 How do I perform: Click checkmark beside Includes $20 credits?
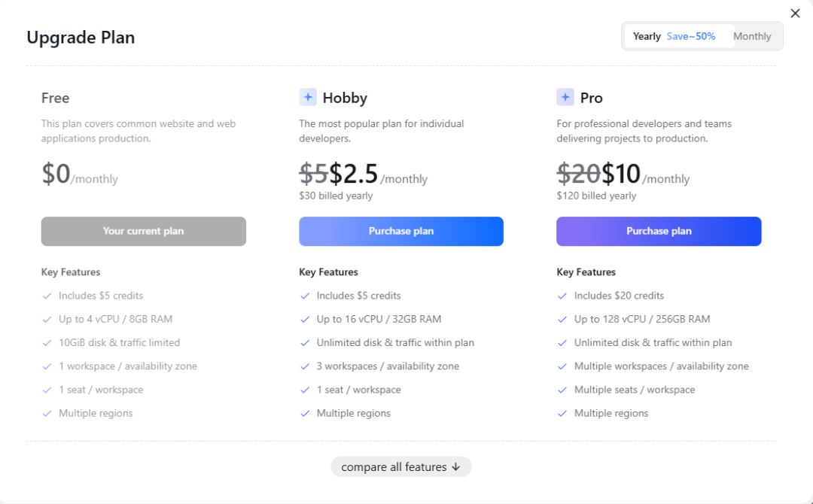point(562,296)
